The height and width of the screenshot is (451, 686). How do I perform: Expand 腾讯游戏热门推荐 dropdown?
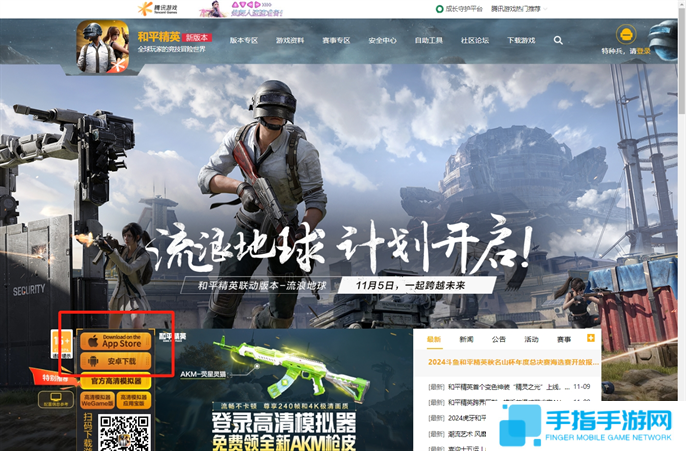click(519, 9)
